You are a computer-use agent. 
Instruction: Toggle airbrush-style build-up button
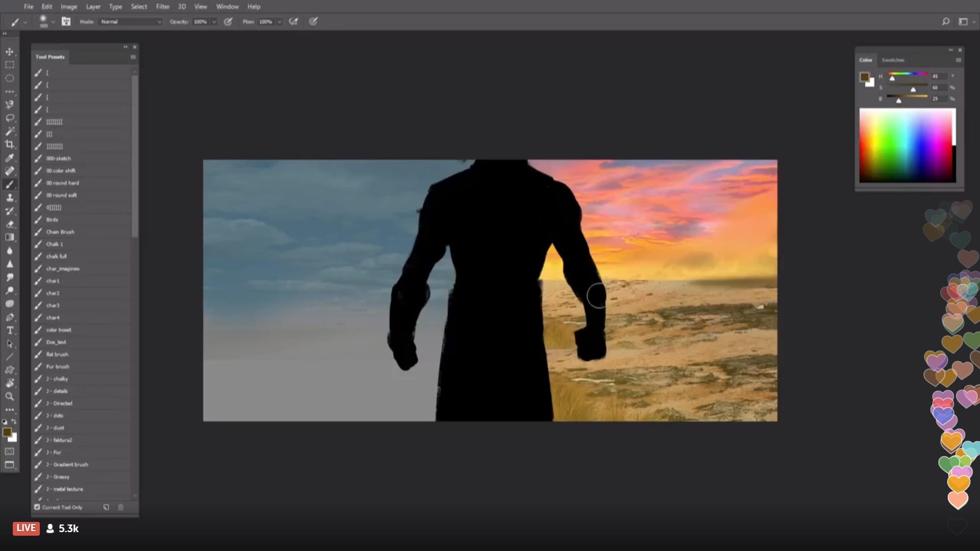pyautogui.click(x=293, y=21)
